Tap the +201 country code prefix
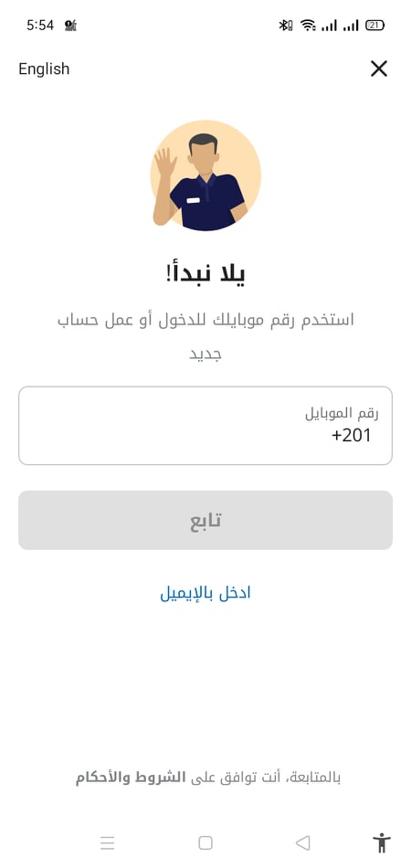The width and height of the screenshot is (411, 868). (352, 436)
